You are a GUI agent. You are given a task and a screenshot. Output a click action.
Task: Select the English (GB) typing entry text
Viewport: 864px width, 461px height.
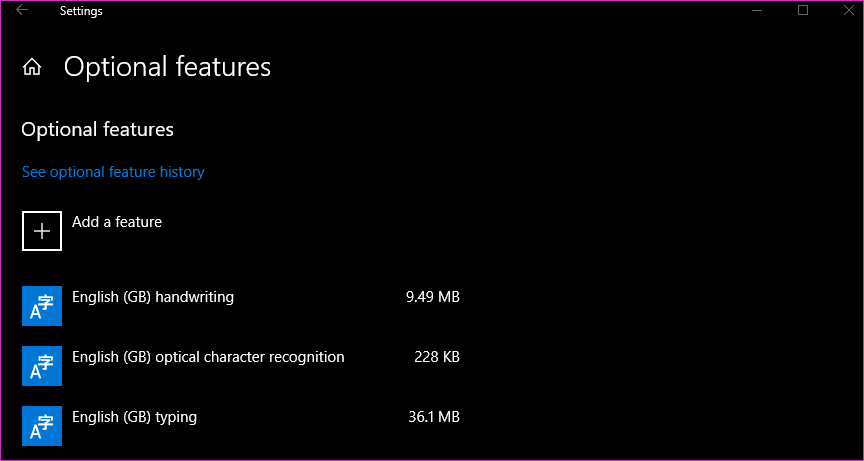tap(134, 417)
